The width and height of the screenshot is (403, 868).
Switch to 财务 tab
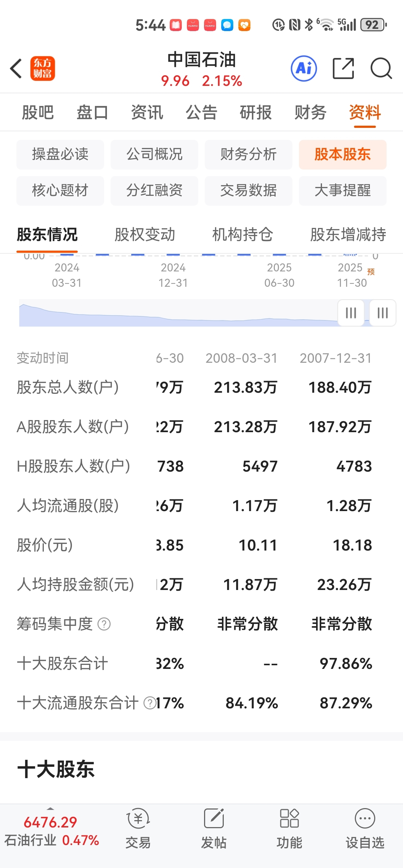[310, 112]
